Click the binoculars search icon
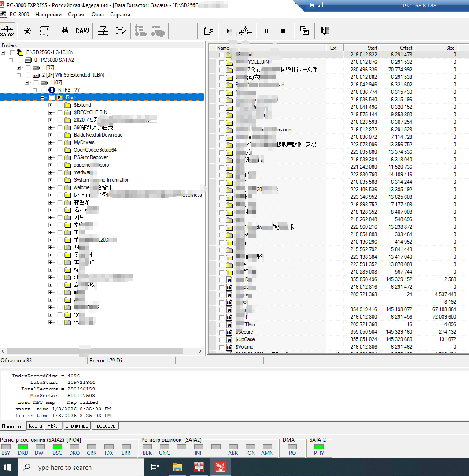The image size is (469, 476). coord(65,31)
